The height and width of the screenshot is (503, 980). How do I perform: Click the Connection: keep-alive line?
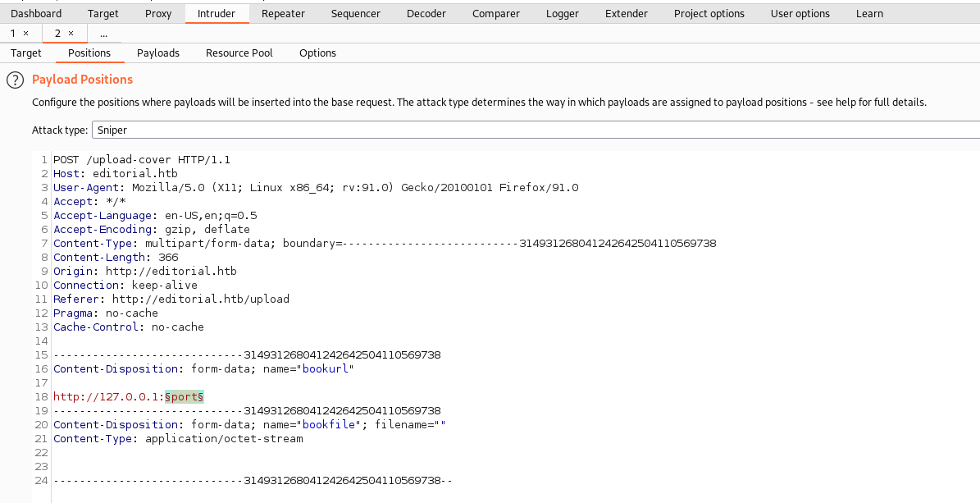pyautogui.click(x=125, y=285)
